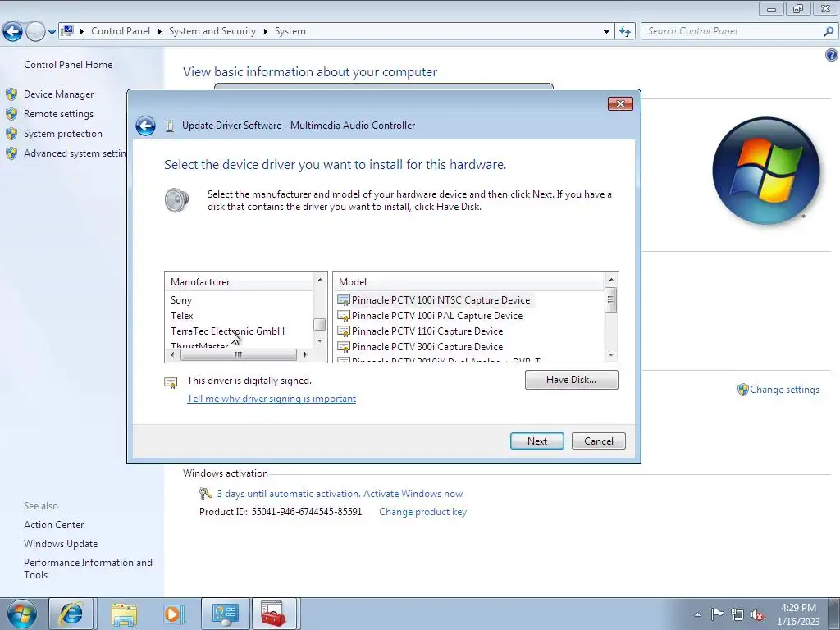The width and height of the screenshot is (840, 630).
Task: Open recent pages dropdown arrow
Action: tap(52, 32)
